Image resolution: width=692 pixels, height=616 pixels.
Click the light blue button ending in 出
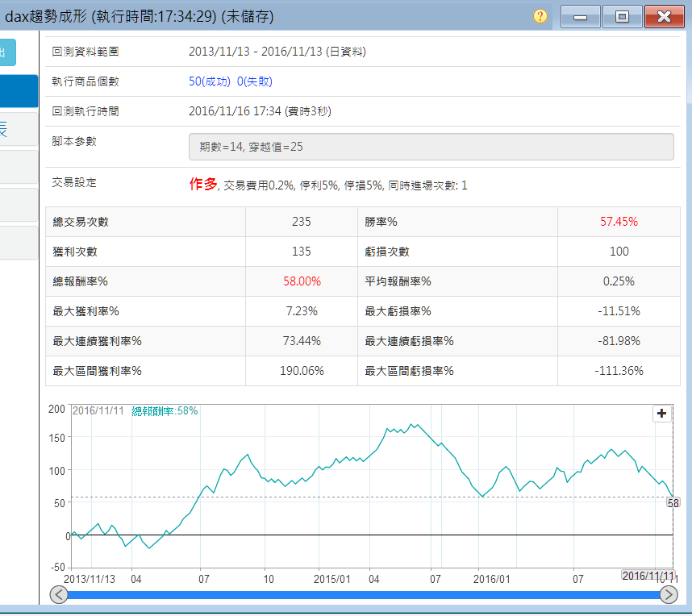tap(7, 52)
